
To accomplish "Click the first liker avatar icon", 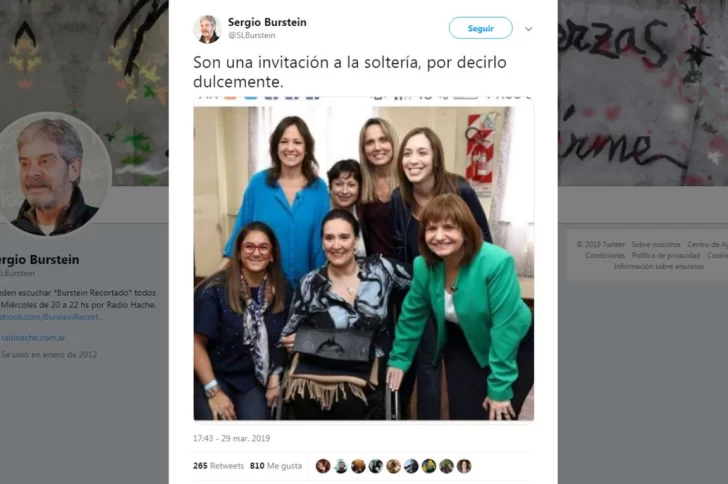I will pyautogui.click(x=323, y=466).
